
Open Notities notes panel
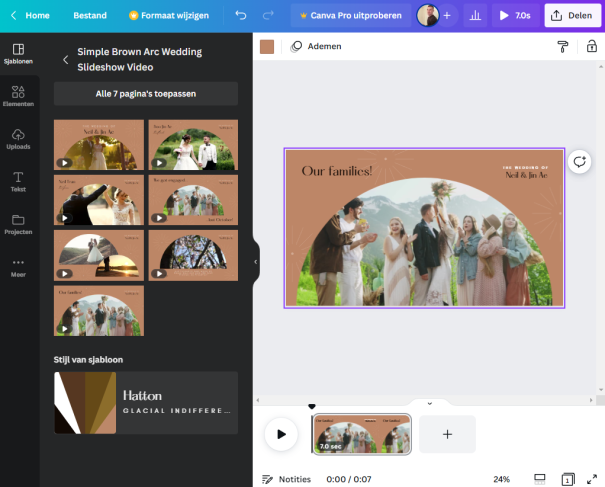pos(286,479)
